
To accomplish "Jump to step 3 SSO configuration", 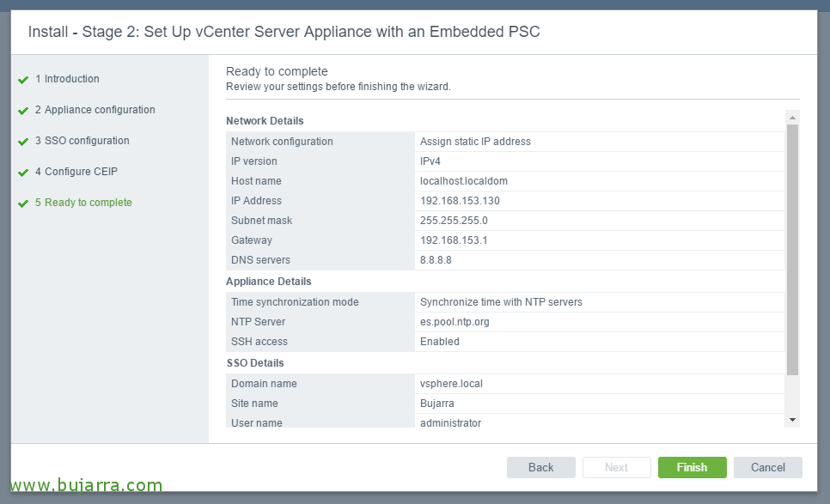I will pyautogui.click(x=82, y=141).
